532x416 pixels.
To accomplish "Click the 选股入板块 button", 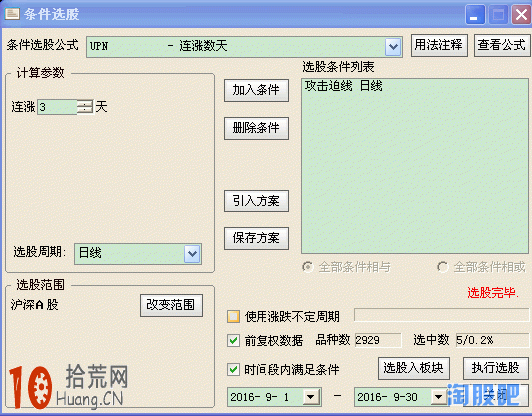I will coord(414,368).
